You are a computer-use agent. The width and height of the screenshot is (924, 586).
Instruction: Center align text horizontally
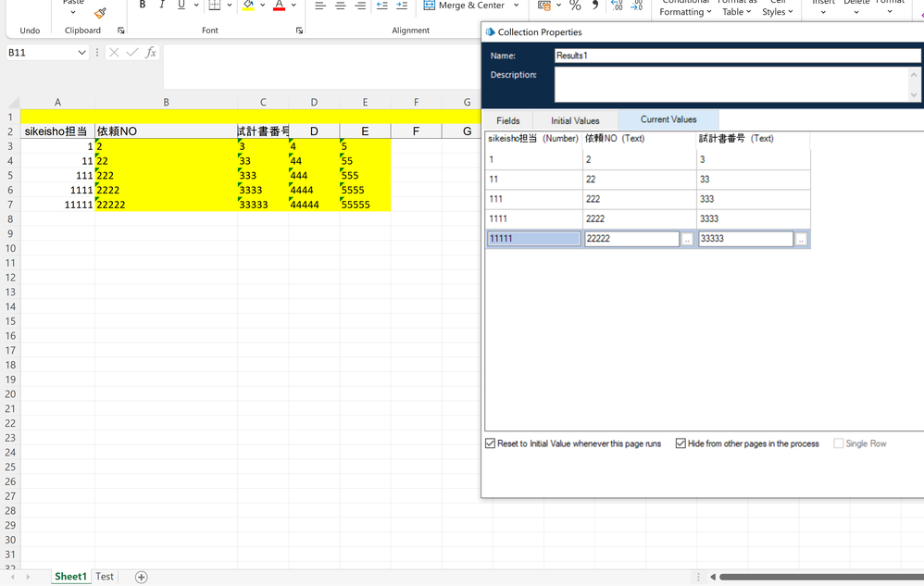(x=340, y=6)
